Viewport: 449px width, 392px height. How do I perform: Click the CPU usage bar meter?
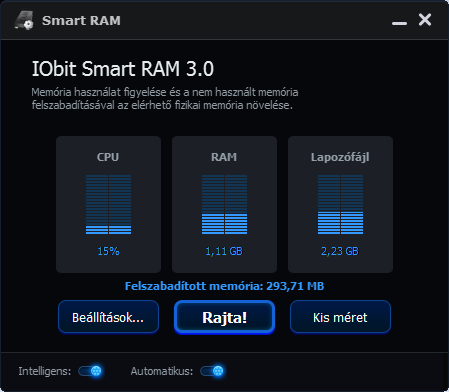pyautogui.click(x=108, y=205)
